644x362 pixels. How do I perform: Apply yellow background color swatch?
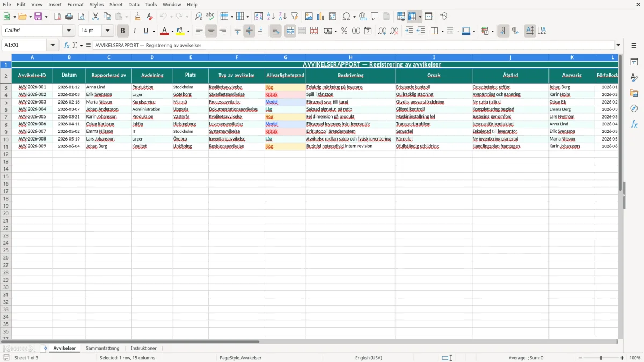click(180, 31)
